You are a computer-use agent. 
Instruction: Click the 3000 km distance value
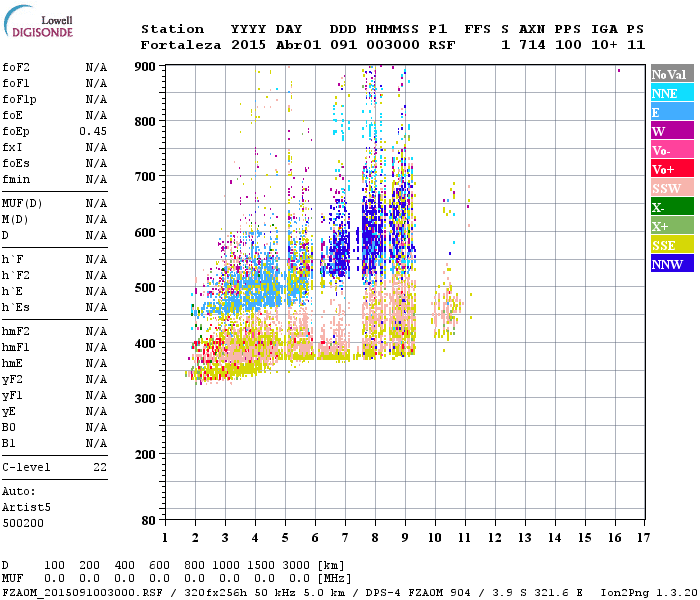tap(296, 565)
